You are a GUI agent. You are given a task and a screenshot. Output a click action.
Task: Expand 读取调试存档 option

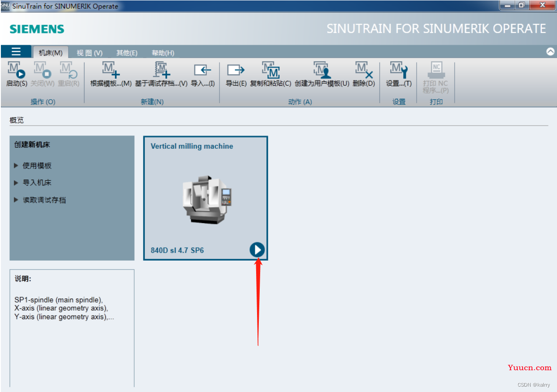[x=40, y=200]
